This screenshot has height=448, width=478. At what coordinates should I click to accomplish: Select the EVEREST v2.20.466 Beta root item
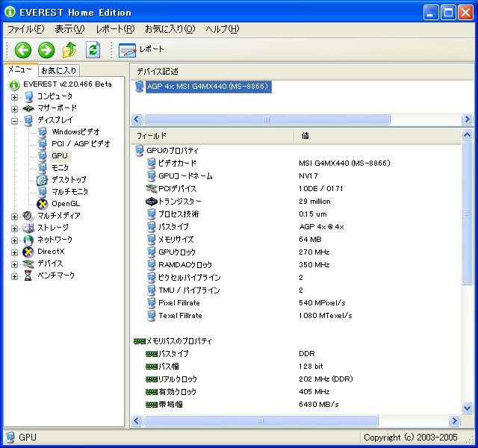pyautogui.click(x=67, y=84)
